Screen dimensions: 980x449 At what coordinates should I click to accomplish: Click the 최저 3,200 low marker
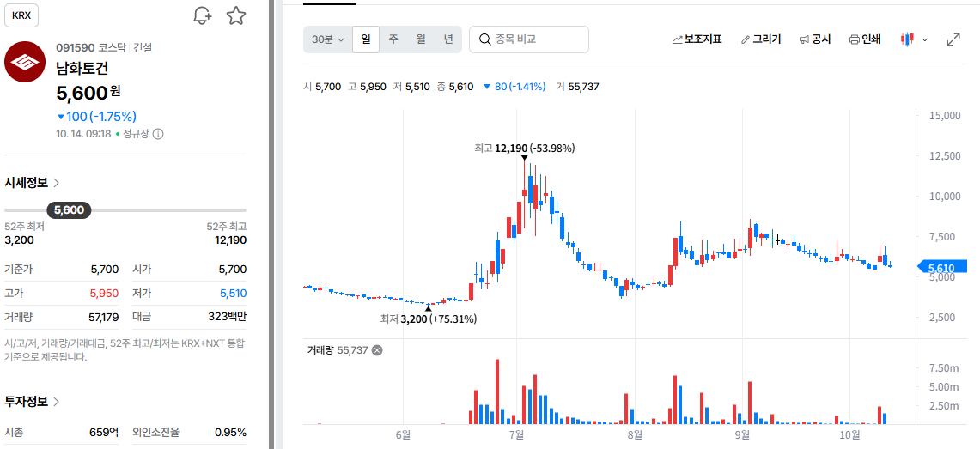click(x=428, y=319)
